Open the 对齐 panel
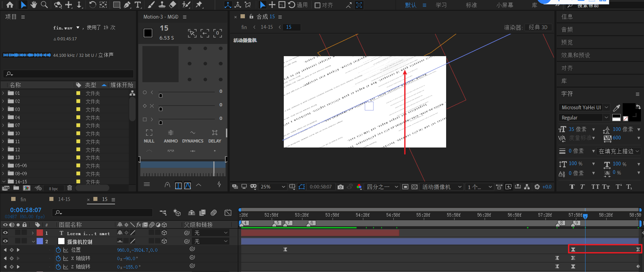644x272 pixels. (x=567, y=68)
